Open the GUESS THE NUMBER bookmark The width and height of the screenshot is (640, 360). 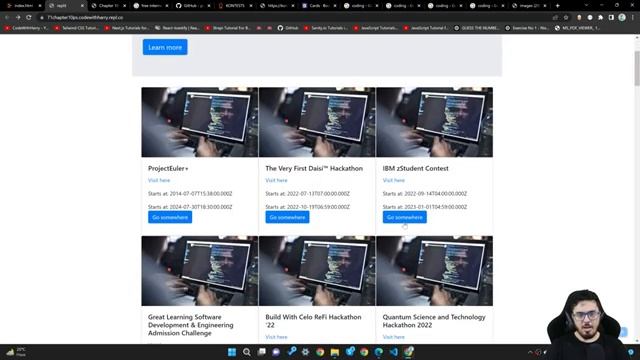[476, 28]
